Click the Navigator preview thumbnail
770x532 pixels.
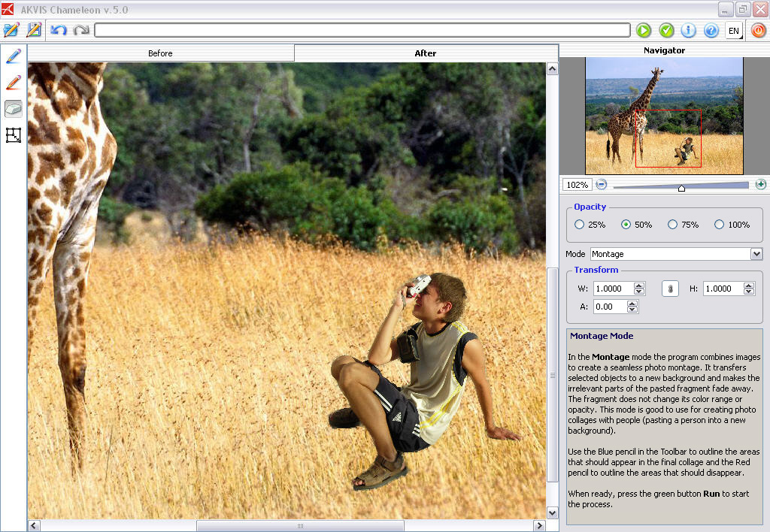click(x=664, y=115)
